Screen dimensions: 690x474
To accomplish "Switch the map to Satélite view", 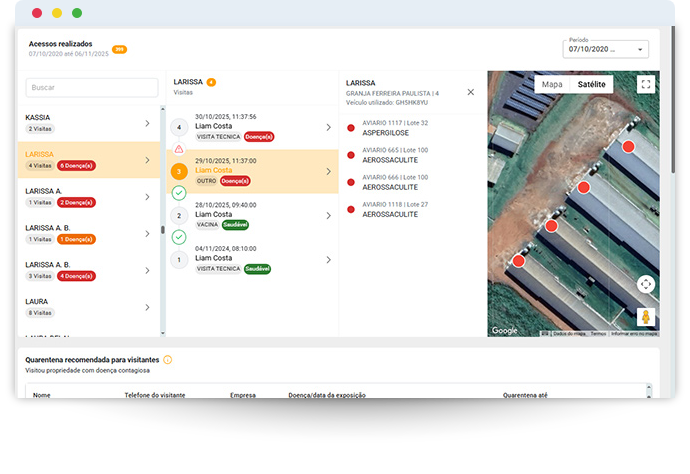I will (597, 85).
